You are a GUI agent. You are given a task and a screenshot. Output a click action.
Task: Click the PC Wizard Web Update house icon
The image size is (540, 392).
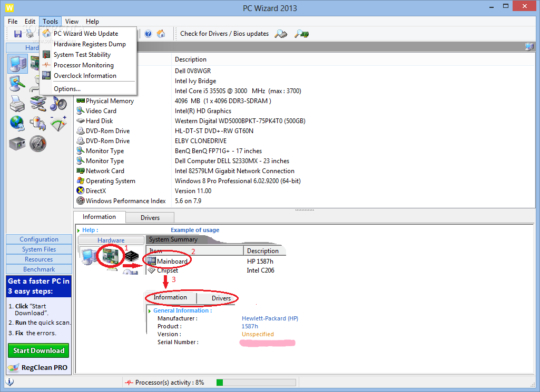coord(46,33)
